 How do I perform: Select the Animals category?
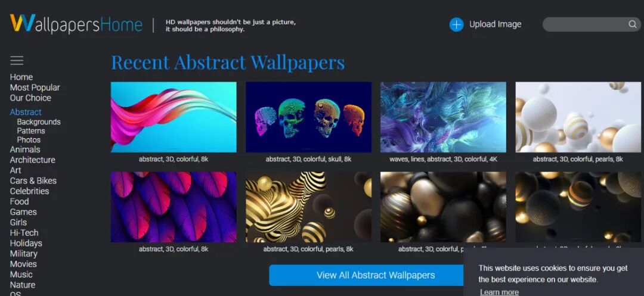(x=25, y=149)
